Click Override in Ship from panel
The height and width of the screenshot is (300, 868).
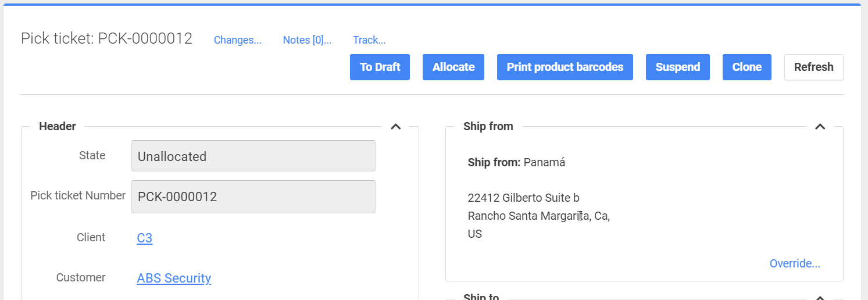[x=794, y=264]
